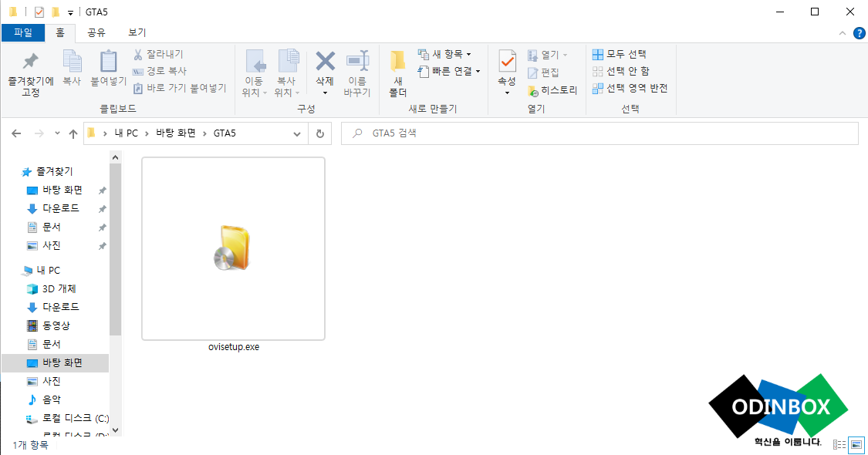Open address bar history dropdown
The height and width of the screenshot is (455, 868).
click(297, 133)
